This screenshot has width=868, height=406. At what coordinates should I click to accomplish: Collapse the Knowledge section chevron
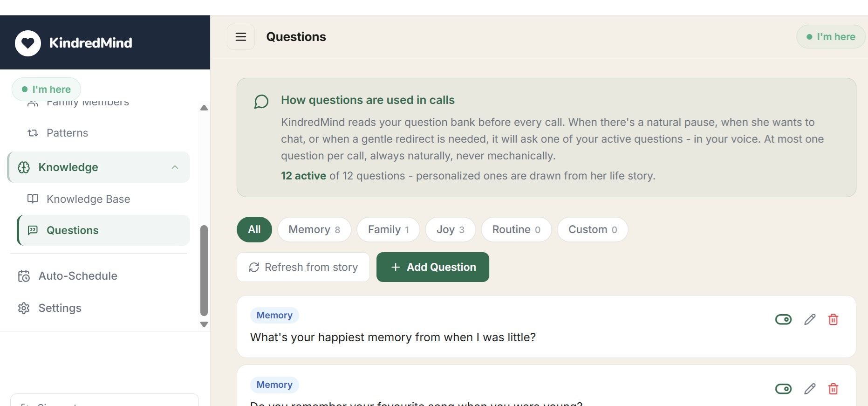175,167
